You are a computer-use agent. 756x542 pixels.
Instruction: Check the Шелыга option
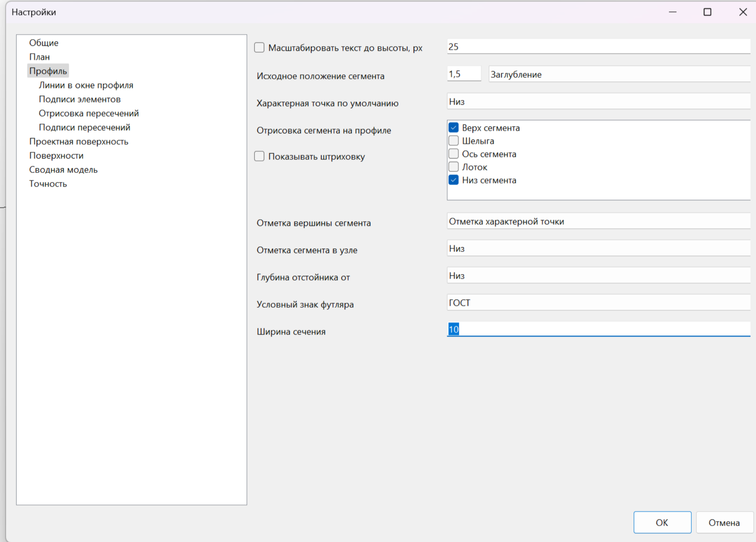[453, 141]
